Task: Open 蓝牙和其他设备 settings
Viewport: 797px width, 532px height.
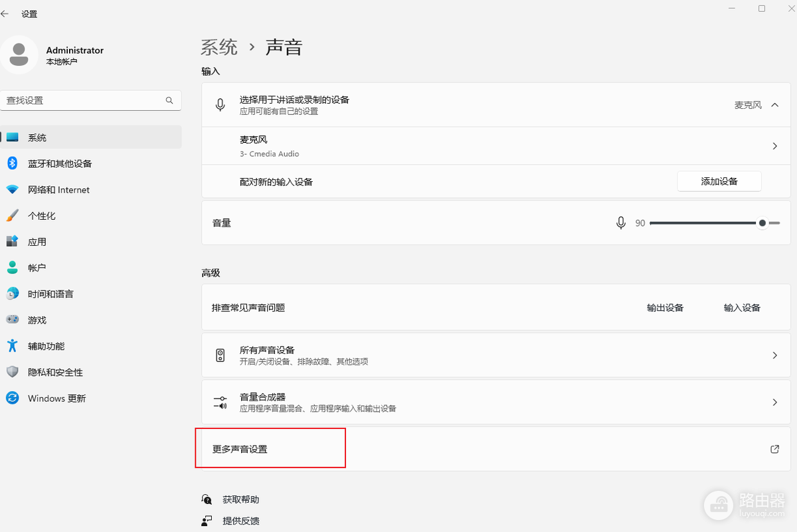Action: pos(91,163)
